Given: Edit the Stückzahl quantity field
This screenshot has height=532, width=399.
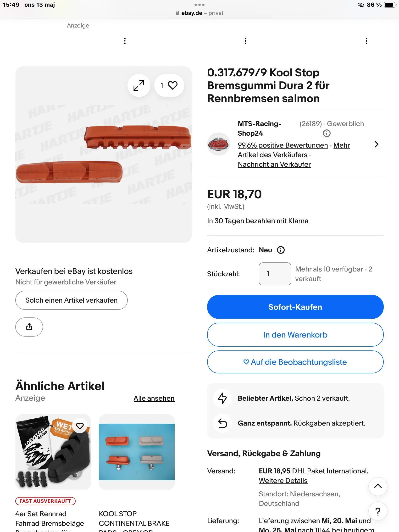Looking at the screenshot, I should [275, 274].
